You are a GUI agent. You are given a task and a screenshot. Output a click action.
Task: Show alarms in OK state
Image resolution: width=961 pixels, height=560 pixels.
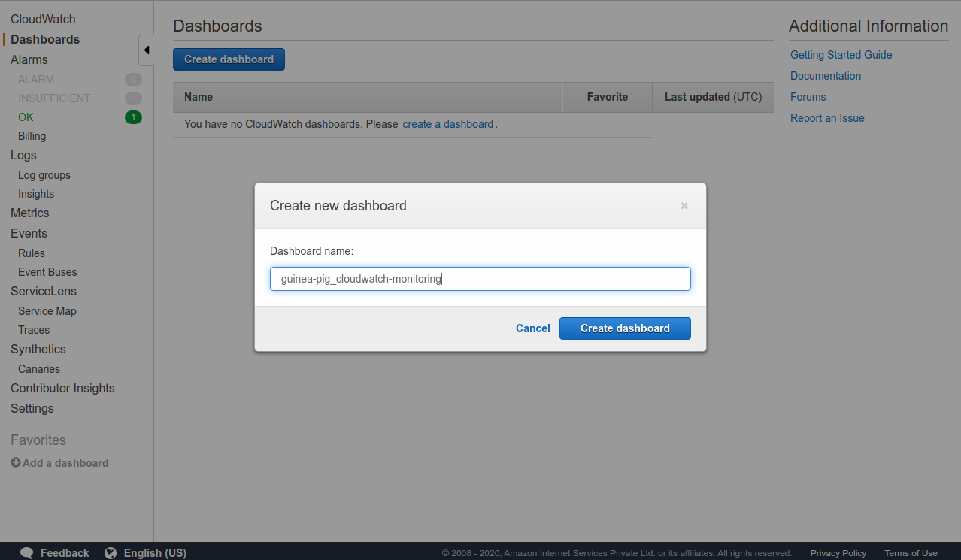click(x=26, y=117)
